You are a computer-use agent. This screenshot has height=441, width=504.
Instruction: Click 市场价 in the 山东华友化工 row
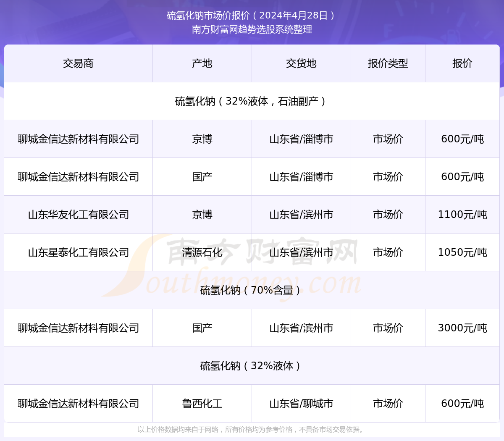click(388, 215)
